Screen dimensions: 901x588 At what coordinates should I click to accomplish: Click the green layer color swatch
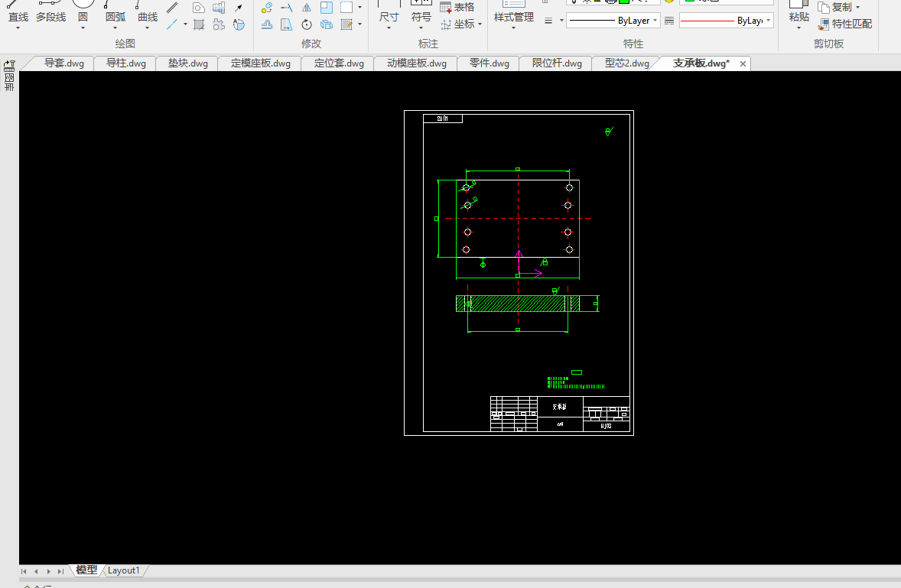point(623,2)
